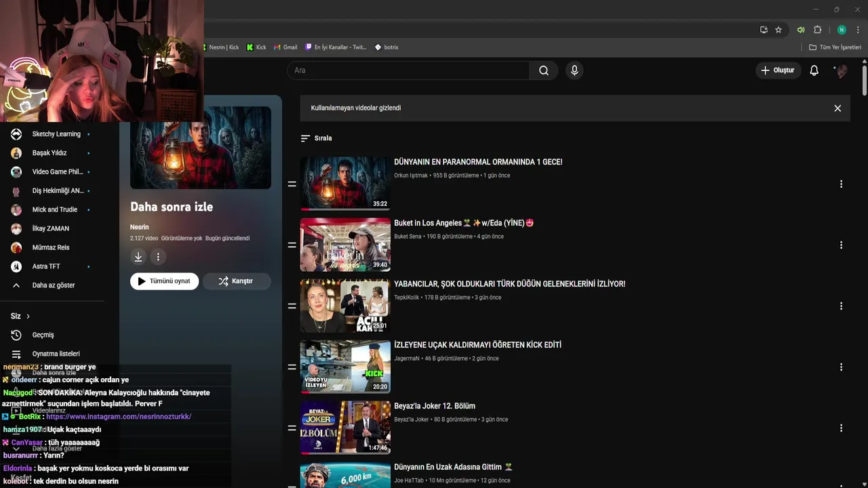Dismiss the Kullanılamayan videolar gizlendi notice

[x=837, y=108]
